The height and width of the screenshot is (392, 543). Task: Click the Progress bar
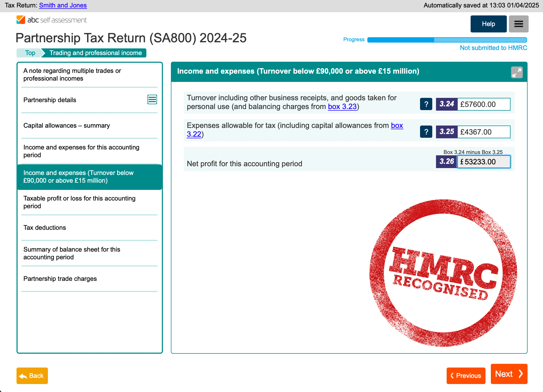pos(447,40)
